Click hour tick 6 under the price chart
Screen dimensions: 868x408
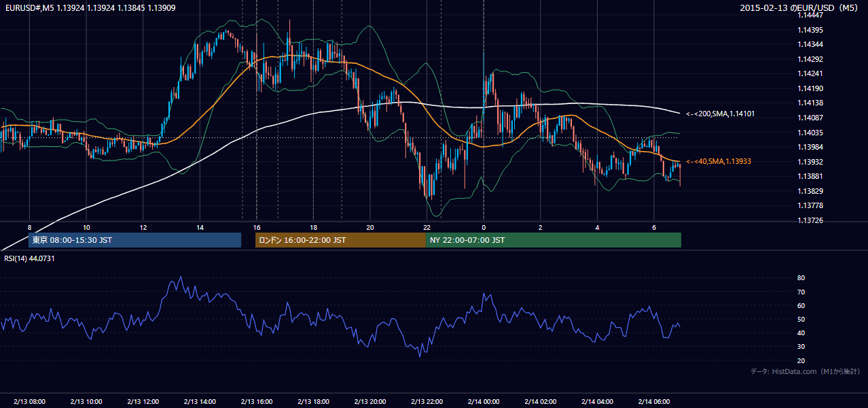tap(654, 227)
